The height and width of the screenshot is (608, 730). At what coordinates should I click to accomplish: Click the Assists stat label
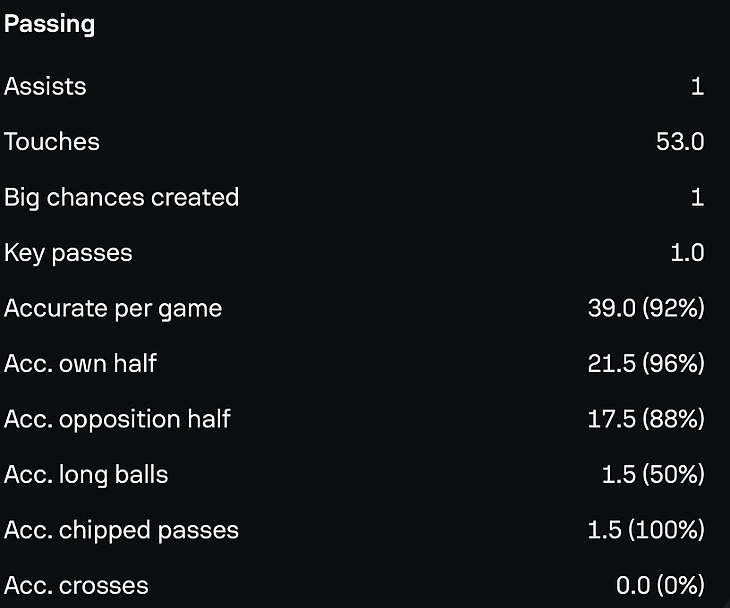coord(45,86)
